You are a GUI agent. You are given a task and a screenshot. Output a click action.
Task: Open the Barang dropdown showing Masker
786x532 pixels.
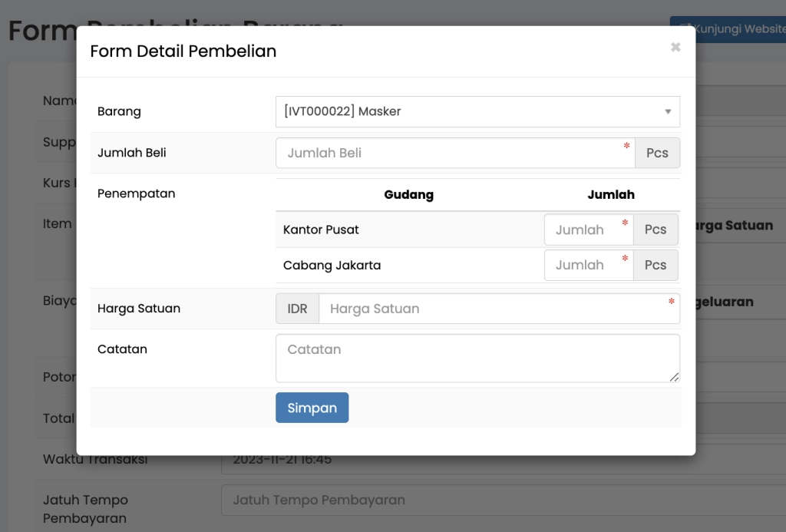[x=477, y=111]
